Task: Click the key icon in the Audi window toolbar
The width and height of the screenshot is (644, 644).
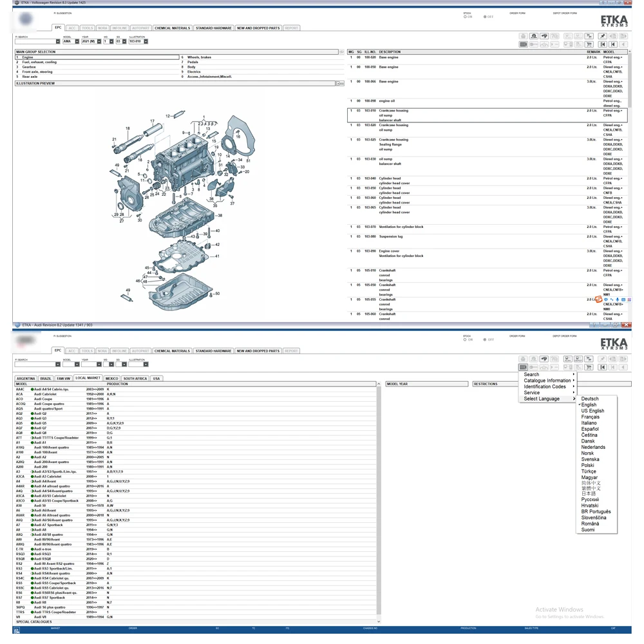Action: point(533,367)
